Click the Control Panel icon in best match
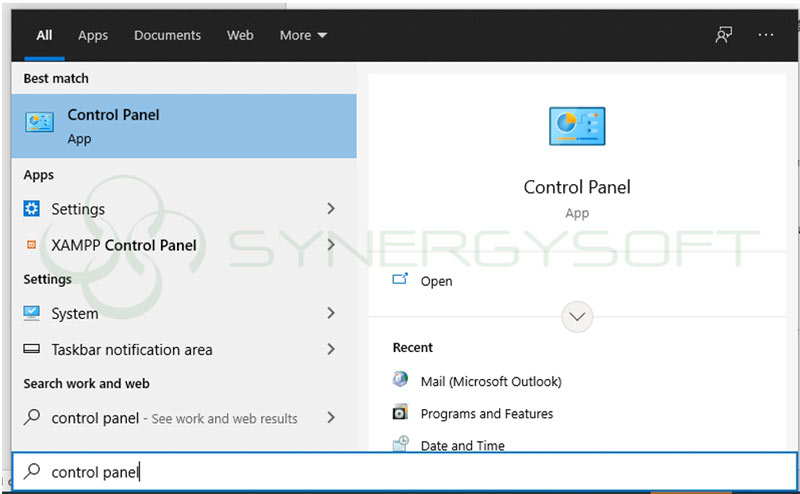 coord(39,122)
